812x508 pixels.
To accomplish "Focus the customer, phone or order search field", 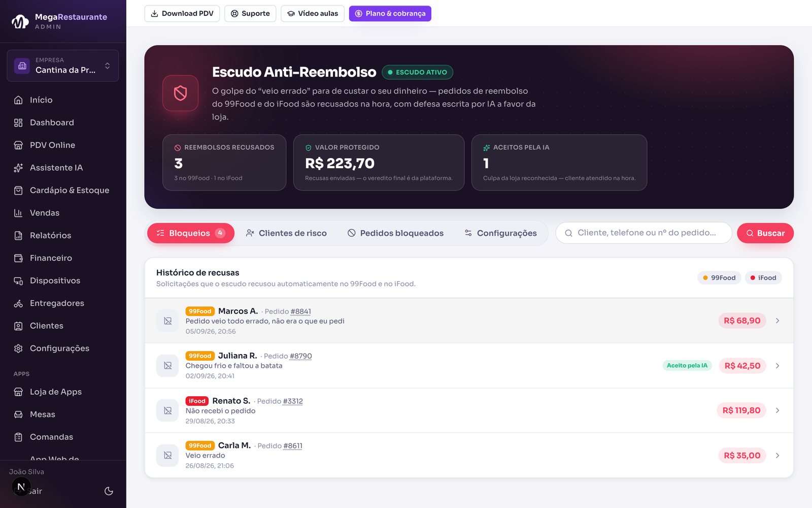I will pos(644,233).
